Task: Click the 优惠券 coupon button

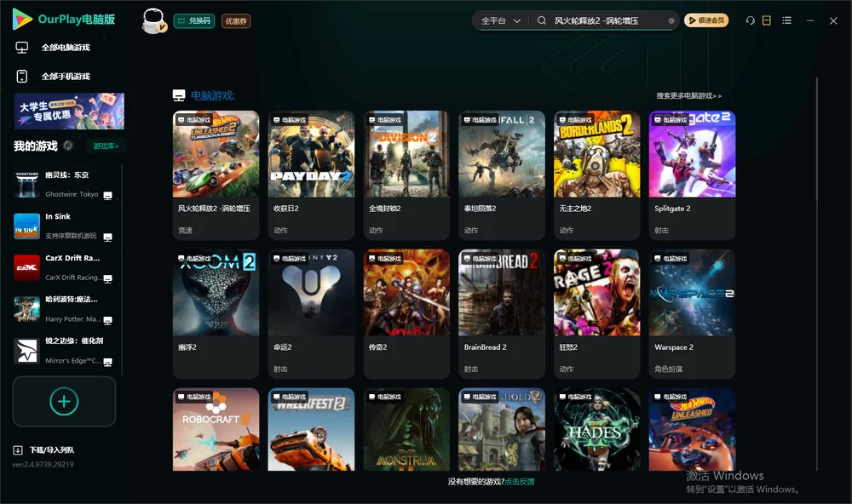Action: [236, 21]
